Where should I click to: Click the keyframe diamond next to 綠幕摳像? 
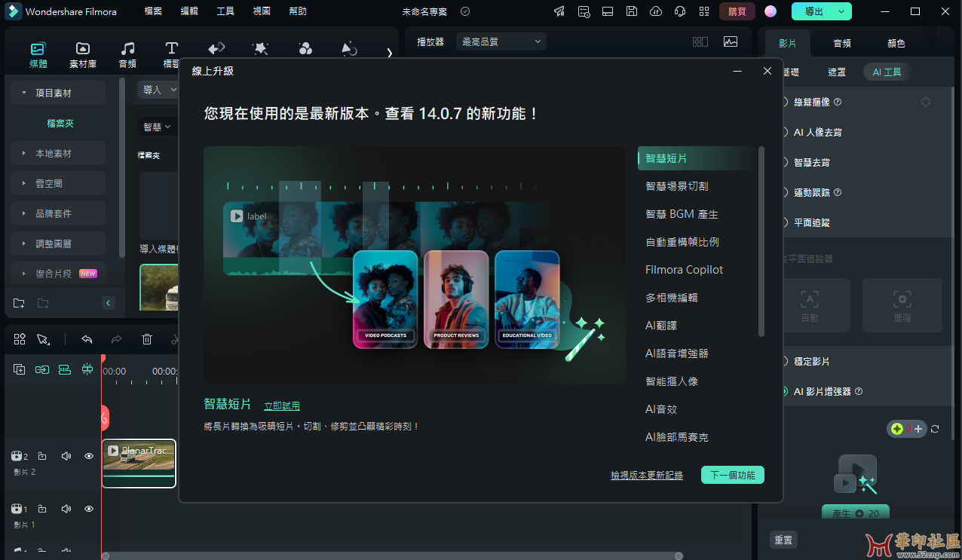coord(926,102)
